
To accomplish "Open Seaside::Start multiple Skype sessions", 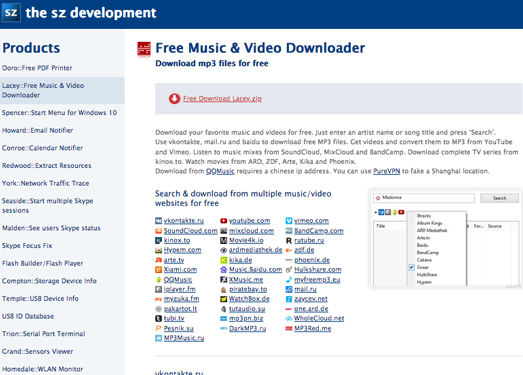I will click(47, 206).
